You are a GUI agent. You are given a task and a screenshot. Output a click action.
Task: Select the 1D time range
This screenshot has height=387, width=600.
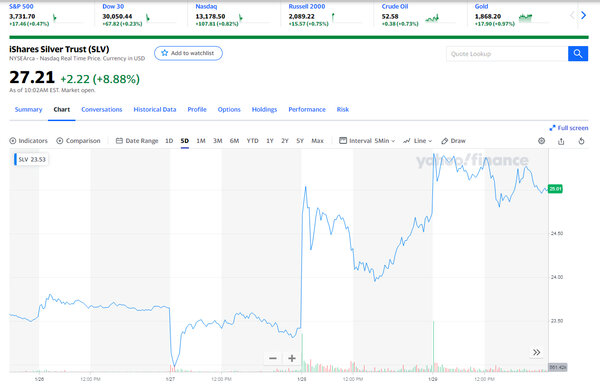click(169, 141)
